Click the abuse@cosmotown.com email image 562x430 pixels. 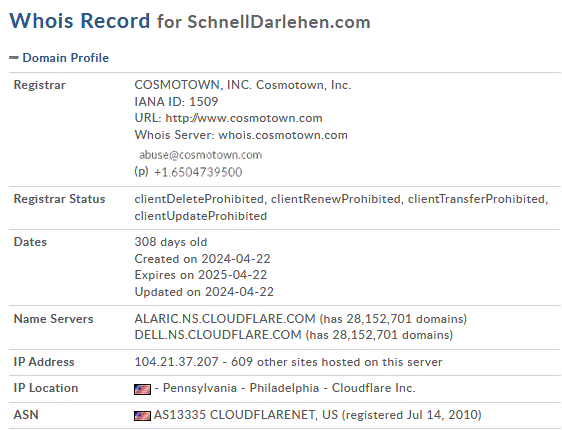coord(200,155)
